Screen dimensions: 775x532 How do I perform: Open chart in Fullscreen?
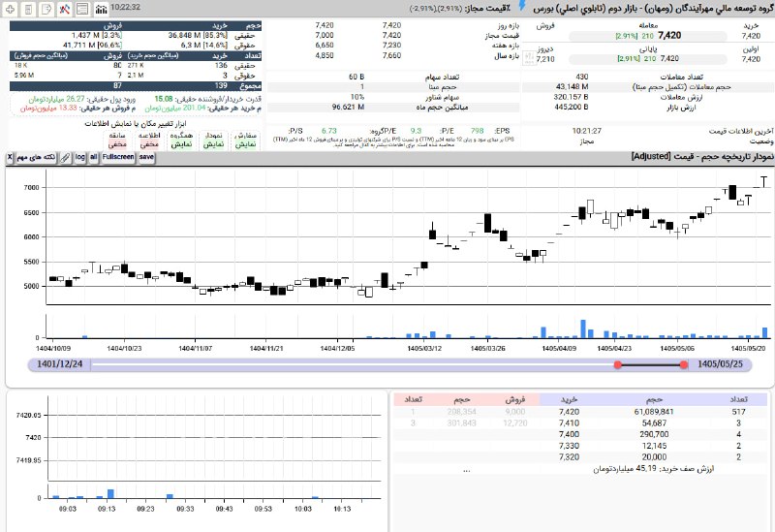click(118, 157)
